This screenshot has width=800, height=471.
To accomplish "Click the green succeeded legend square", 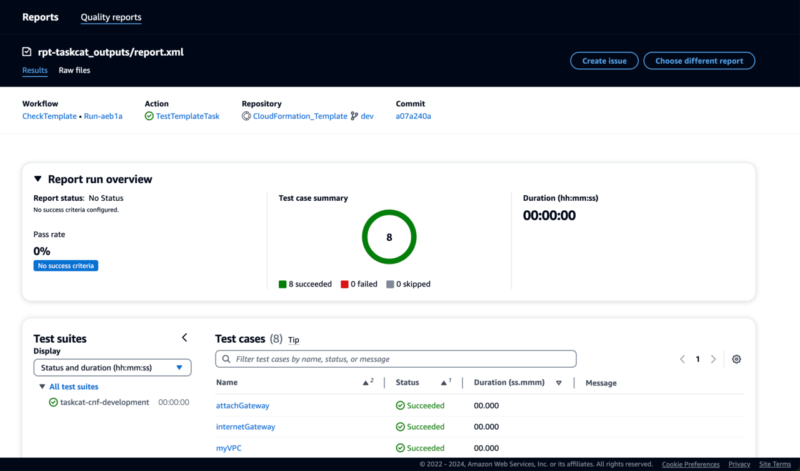I will pyautogui.click(x=283, y=284).
